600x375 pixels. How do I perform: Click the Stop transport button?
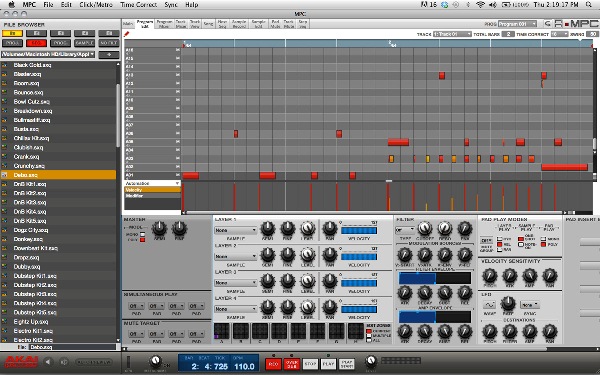pos(310,364)
